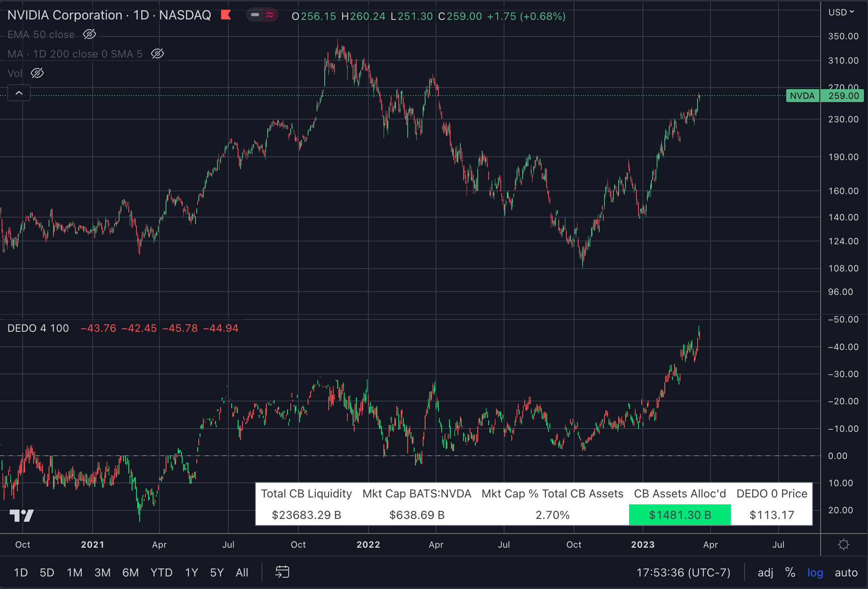Toggle visibility of the Vol indicator
The width and height of the screenshot is (868, 589).
[x=37, y=73]
